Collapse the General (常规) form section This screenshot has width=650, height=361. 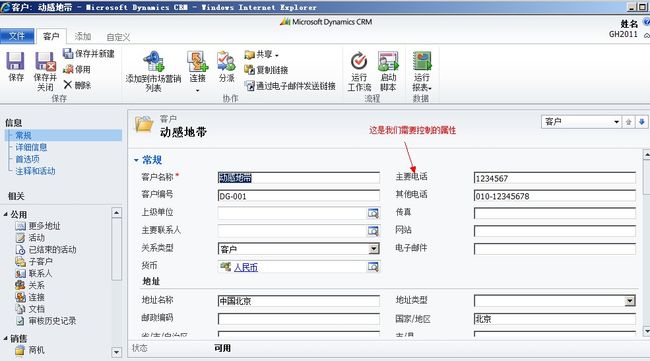point(136,160)
